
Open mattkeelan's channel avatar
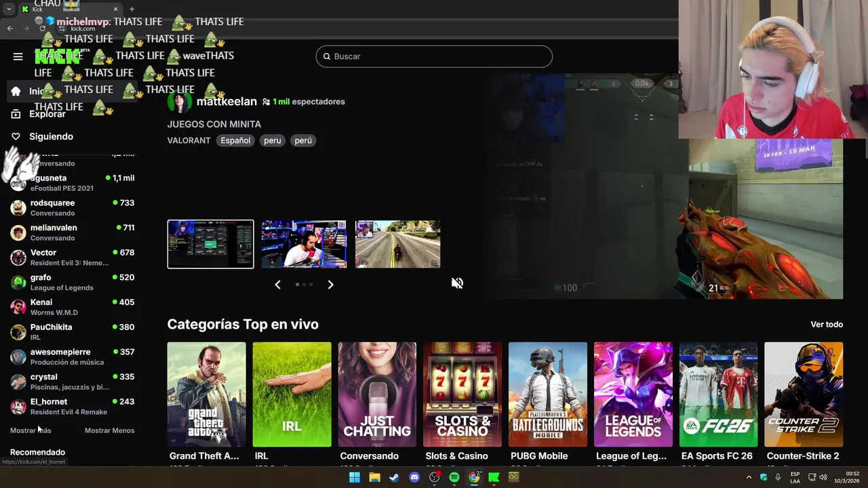click(x=180, y=102)
